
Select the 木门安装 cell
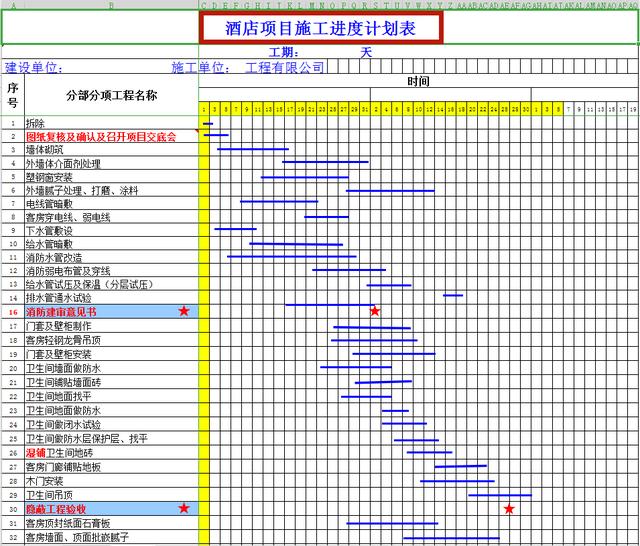tap(111, 481)
